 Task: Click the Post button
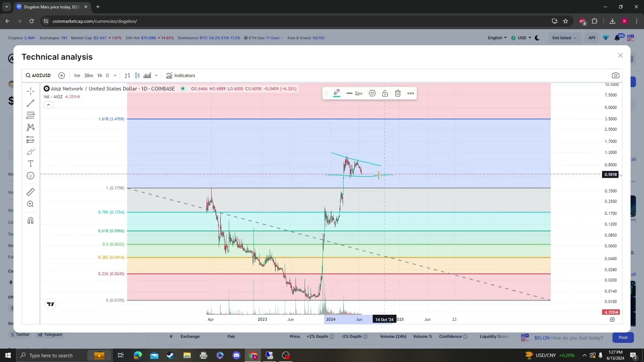point(623,338)
